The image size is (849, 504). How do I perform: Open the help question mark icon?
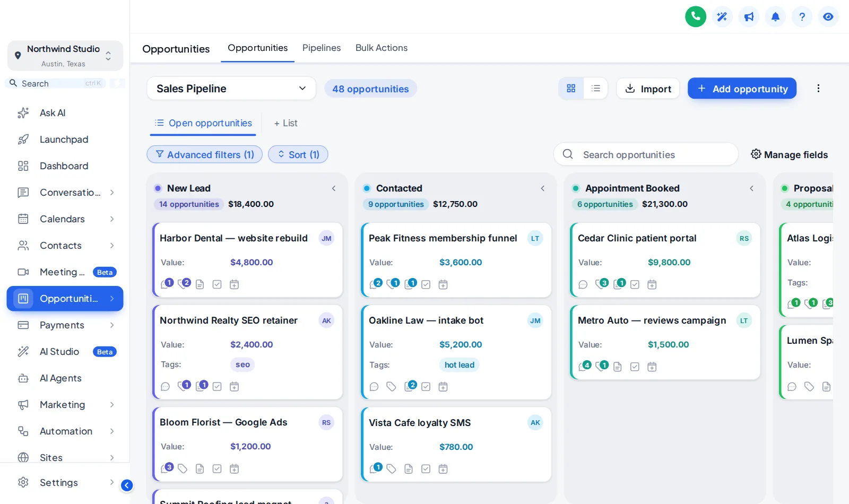pos(802,16)
